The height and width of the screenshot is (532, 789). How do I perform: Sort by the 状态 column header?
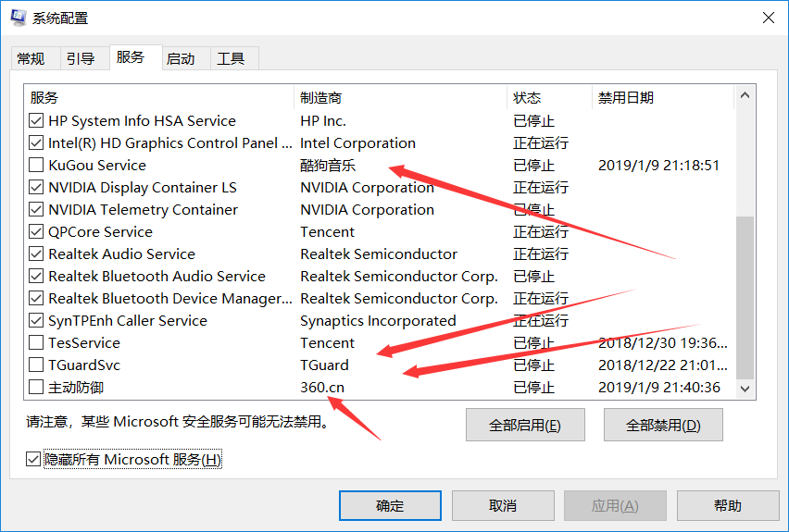pyautogui.click(x=550, y=97)
